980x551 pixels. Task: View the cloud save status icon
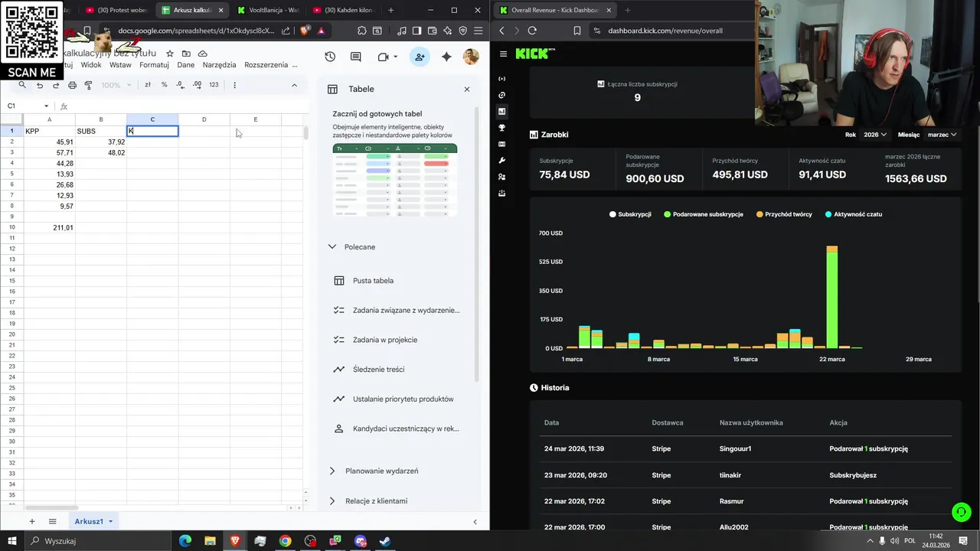[202, 54]
